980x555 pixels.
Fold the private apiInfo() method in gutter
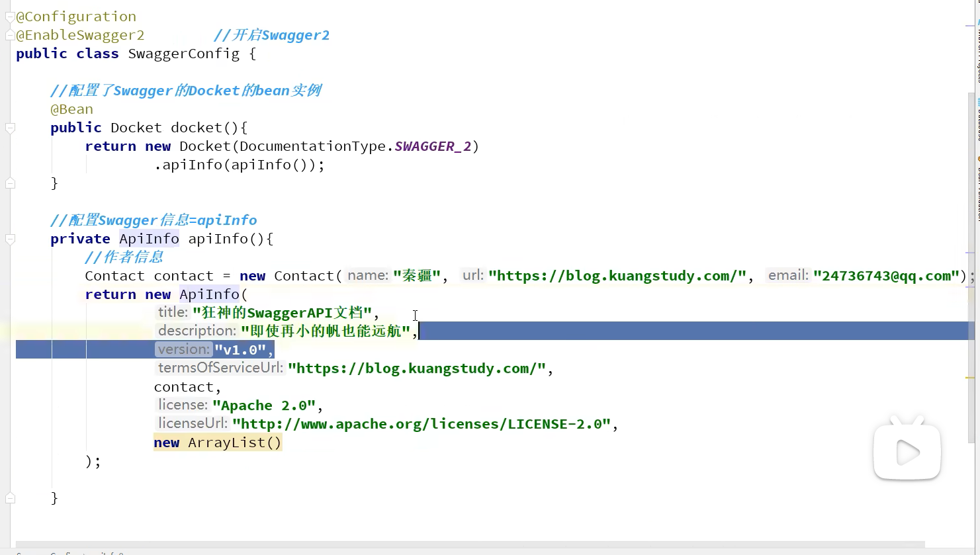pyautogui.click(x=10, y=239)
